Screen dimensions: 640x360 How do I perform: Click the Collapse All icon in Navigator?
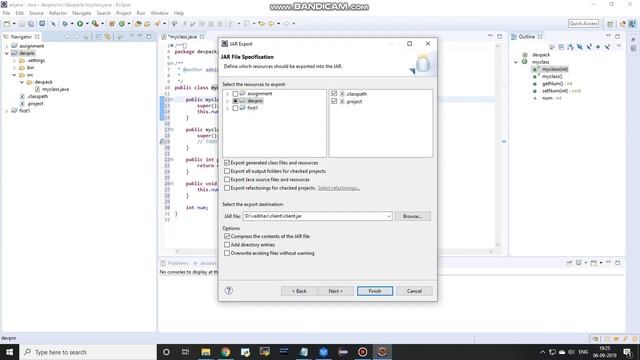[98, 37]
